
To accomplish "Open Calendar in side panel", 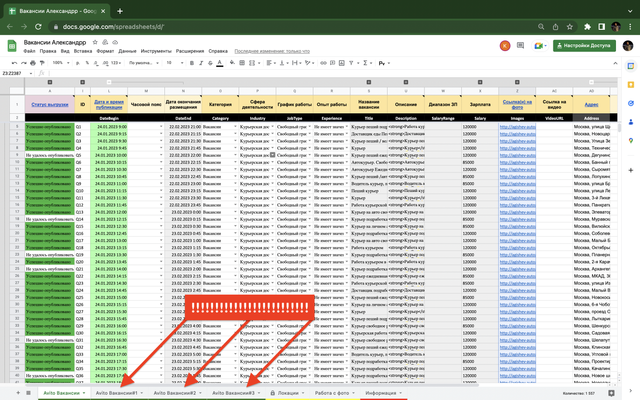I will (631, 66).
